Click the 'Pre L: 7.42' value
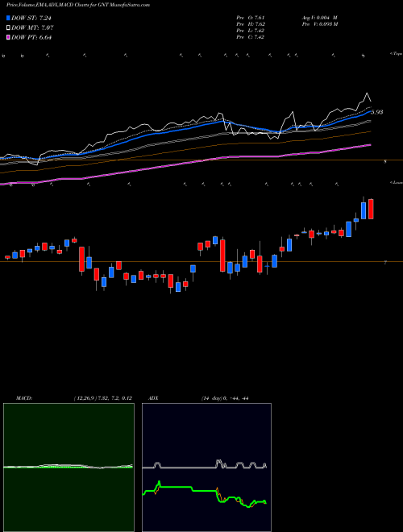This screenshot has height=532, width=403. (251, 31)
